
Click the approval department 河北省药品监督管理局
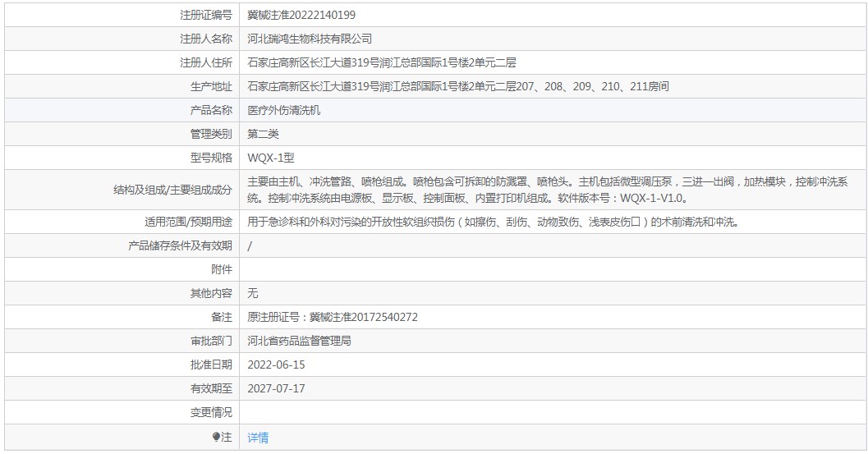pos(299,341)
